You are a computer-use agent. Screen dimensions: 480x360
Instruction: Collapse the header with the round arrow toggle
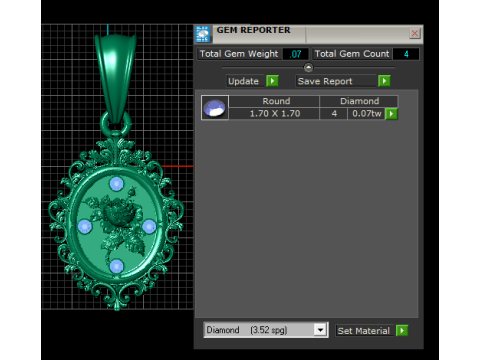pyautogui.click(x=308, y=67)
